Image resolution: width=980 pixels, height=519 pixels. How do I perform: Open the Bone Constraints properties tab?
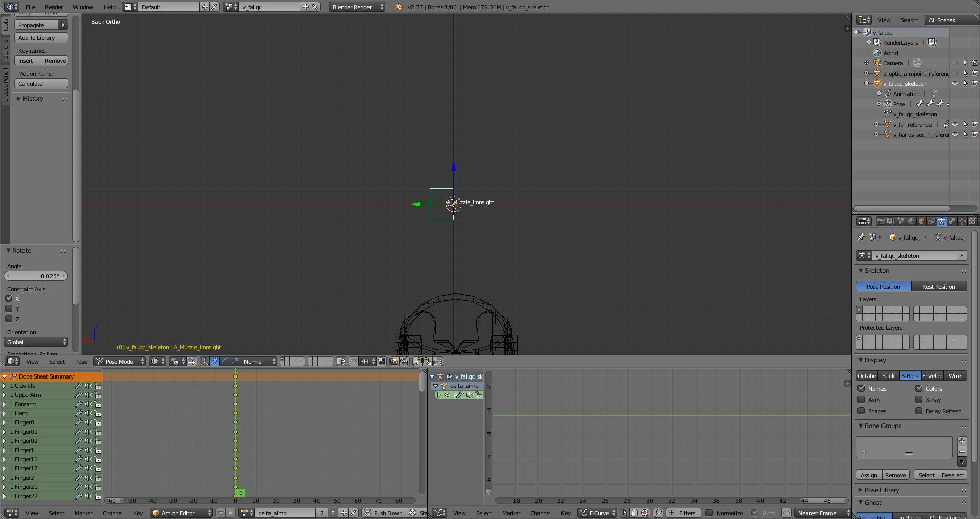coord(962,221)
